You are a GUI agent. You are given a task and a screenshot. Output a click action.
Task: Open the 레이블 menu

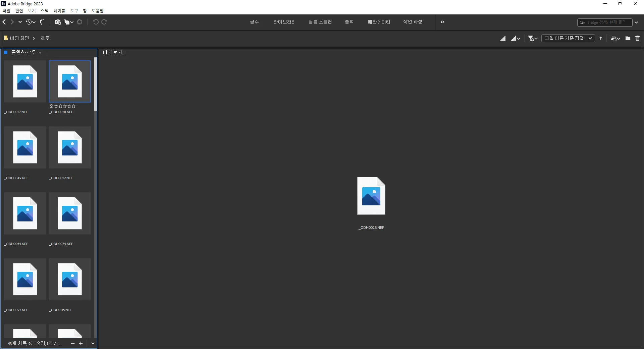pyautogui.click(x=59, y=11)
